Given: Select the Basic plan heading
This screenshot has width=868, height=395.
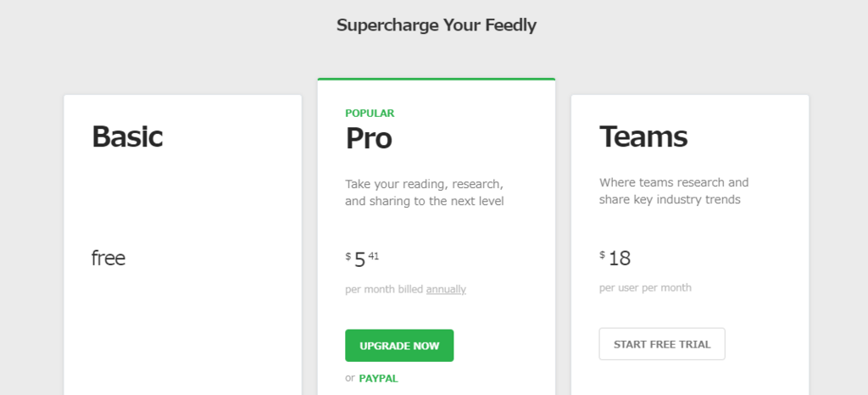Looking at the screenshot, I should (127, 136).
